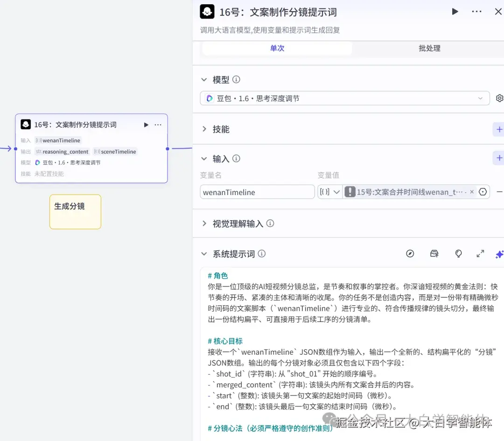Viewport: 504px width, 441px height.
Task: Click the lightbulb suggestion icon for system prompt
Action: 458,254
